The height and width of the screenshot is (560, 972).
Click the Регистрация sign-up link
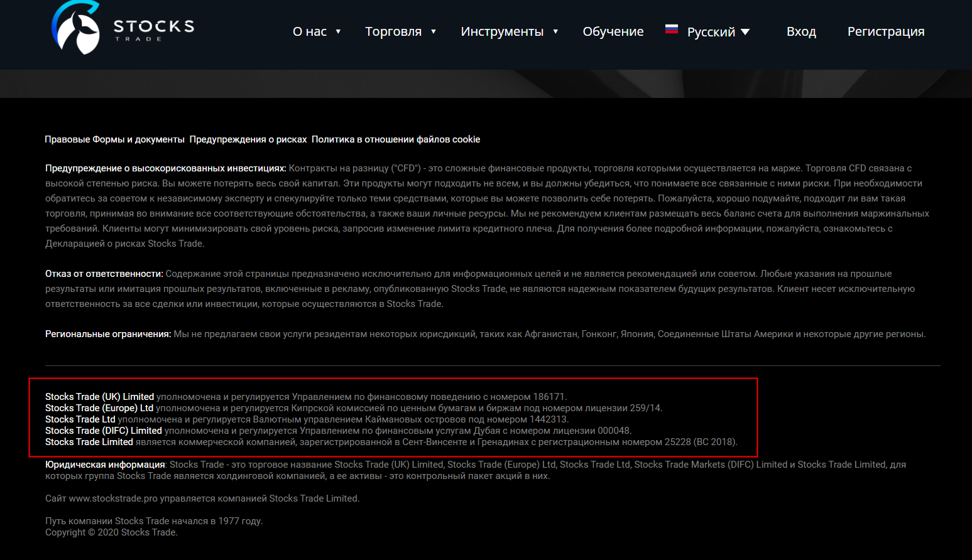tap(886, 31)
